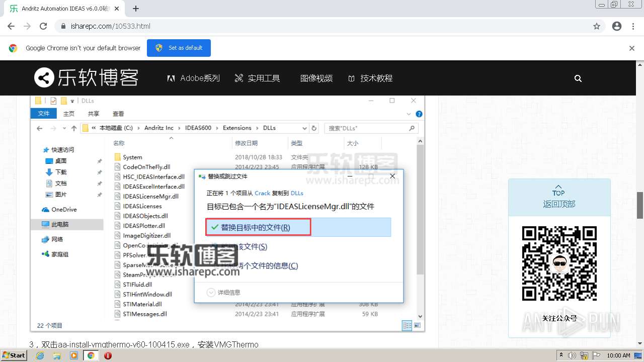Click the text about aa-install-vmgthermo-v60-100415.exe
Viewport: 644px width, 362px height.
click(144, 344)
